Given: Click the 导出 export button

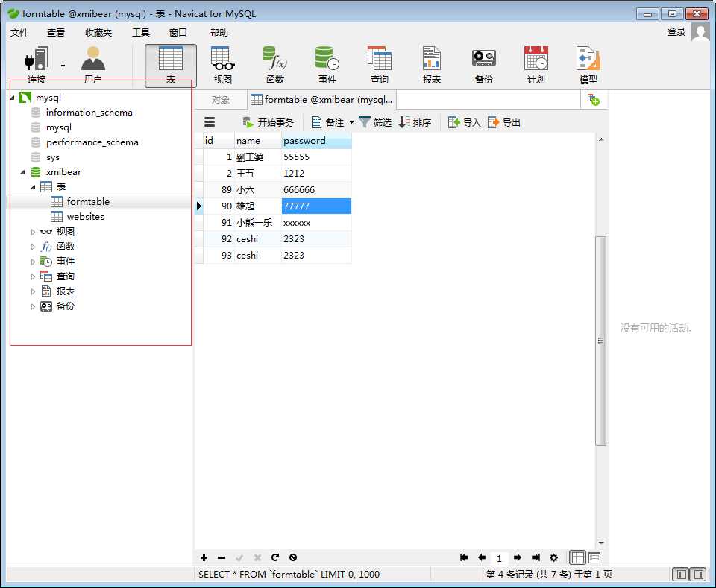Looking at the screenshot, I should (x=504, y=122).
